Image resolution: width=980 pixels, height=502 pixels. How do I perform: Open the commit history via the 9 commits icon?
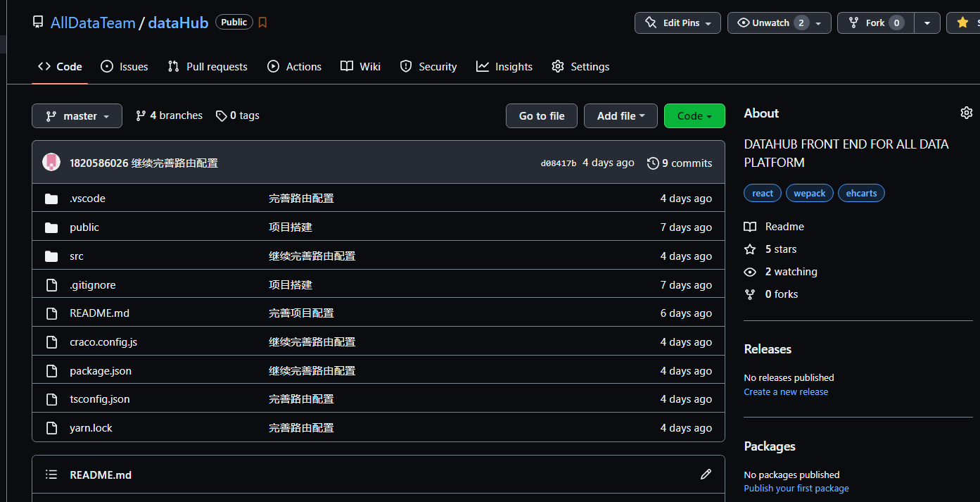coord(652,163)
